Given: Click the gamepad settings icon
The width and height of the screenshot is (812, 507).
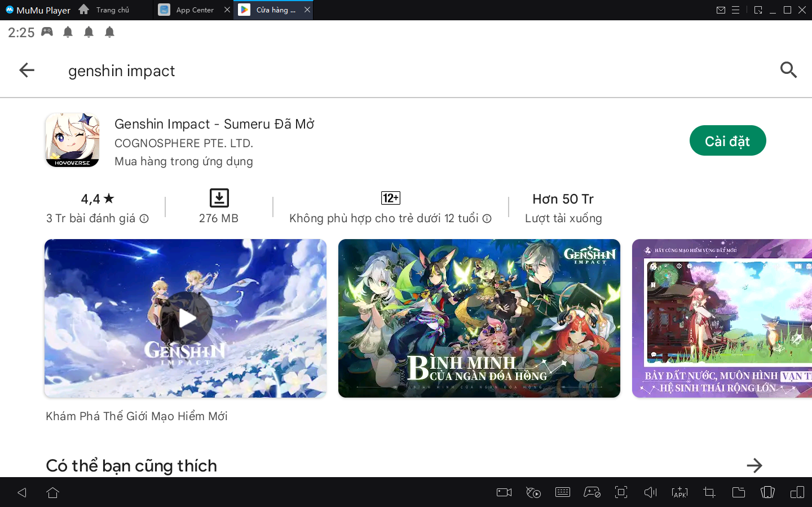Looking at the screenshot, I should pyautogui.click(x=592, y=492).
